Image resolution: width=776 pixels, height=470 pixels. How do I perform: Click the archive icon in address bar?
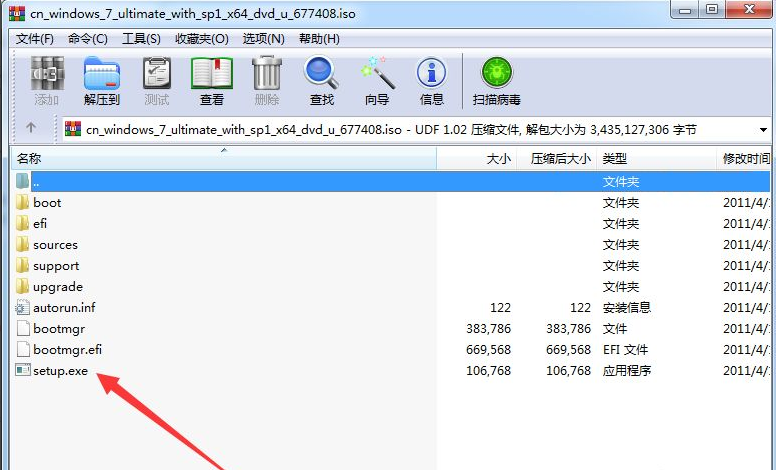pos(73,129)
